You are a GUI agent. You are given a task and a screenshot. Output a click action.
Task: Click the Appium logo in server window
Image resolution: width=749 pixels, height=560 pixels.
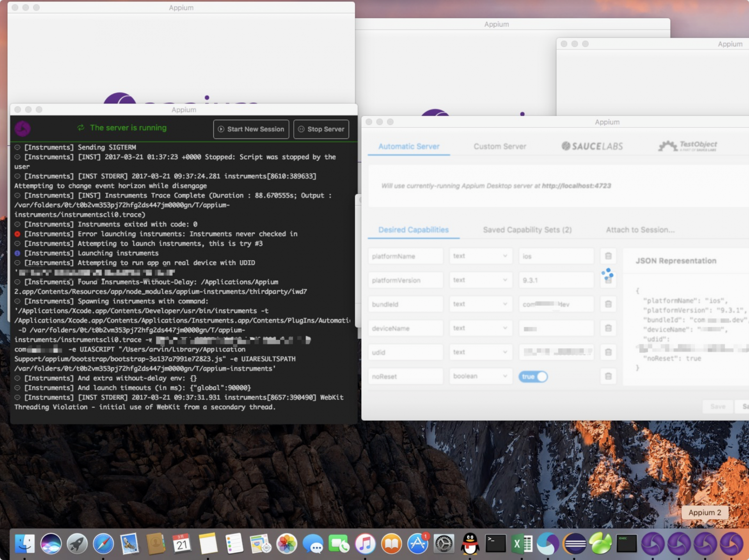coord(23,129)
